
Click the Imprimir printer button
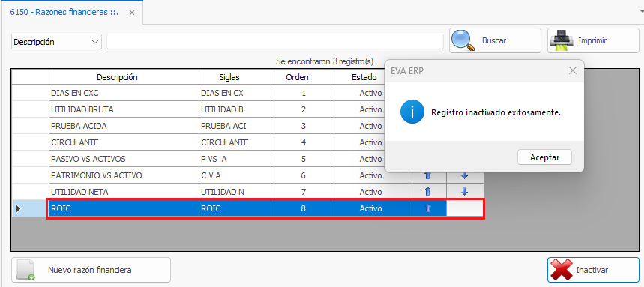pos(593,40)
